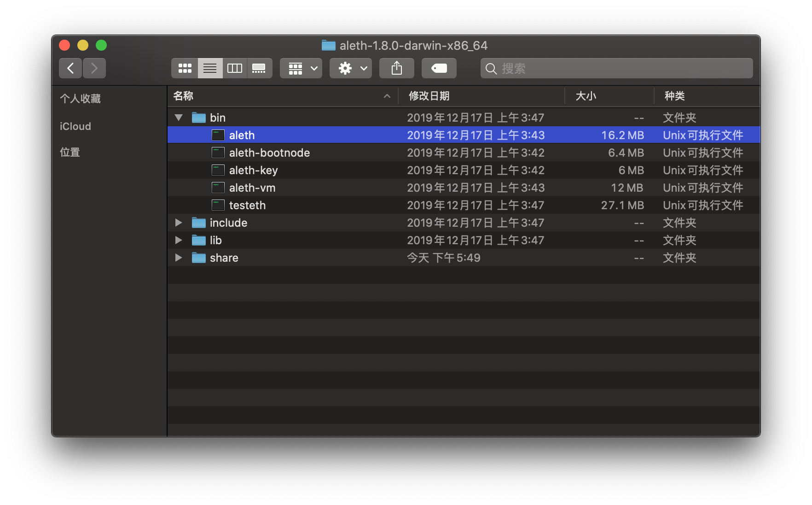Click the Edit Tags button

pos(439,68)
